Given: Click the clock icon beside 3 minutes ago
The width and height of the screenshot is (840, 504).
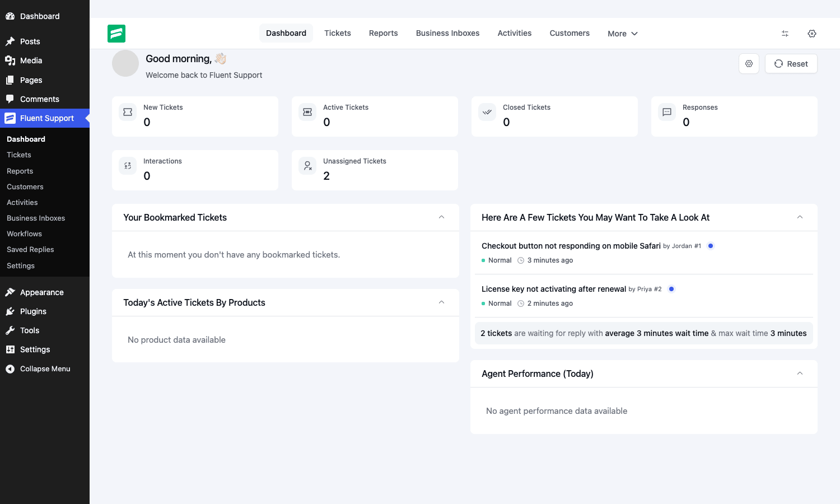Looking at the screenshot, I should [x=521, y=260].
